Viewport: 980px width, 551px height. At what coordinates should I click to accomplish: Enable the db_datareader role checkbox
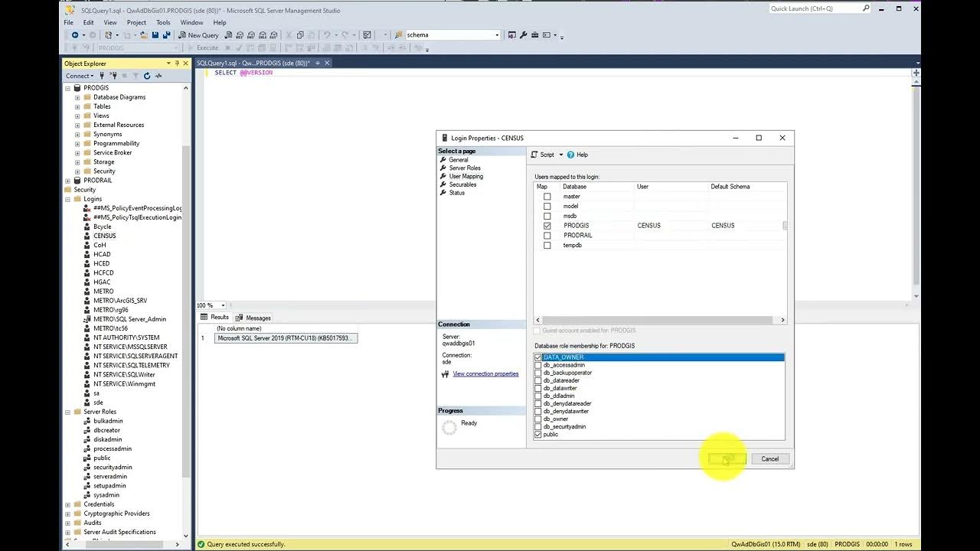pos(538,380)
